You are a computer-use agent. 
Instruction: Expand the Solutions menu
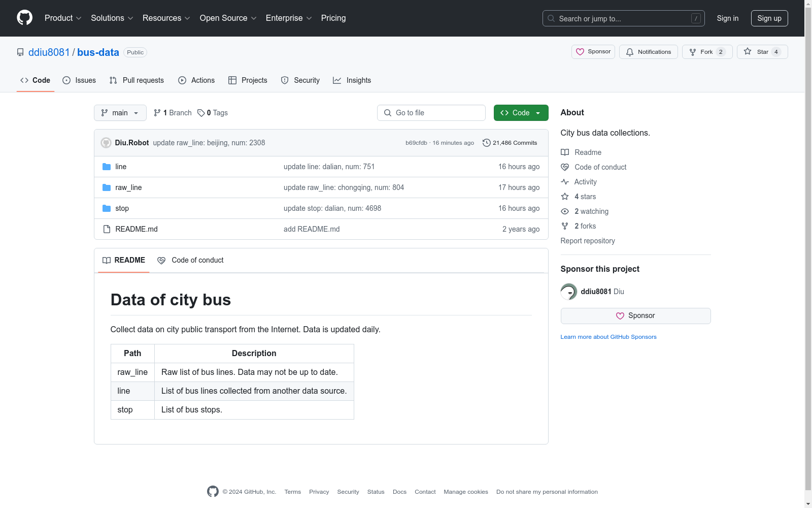pos(112,18)
